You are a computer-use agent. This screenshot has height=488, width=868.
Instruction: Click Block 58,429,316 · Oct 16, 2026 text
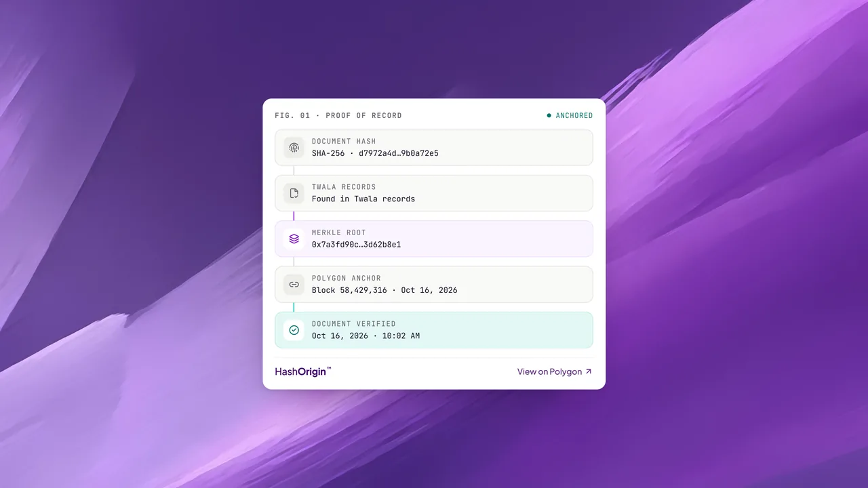point(384,290)
